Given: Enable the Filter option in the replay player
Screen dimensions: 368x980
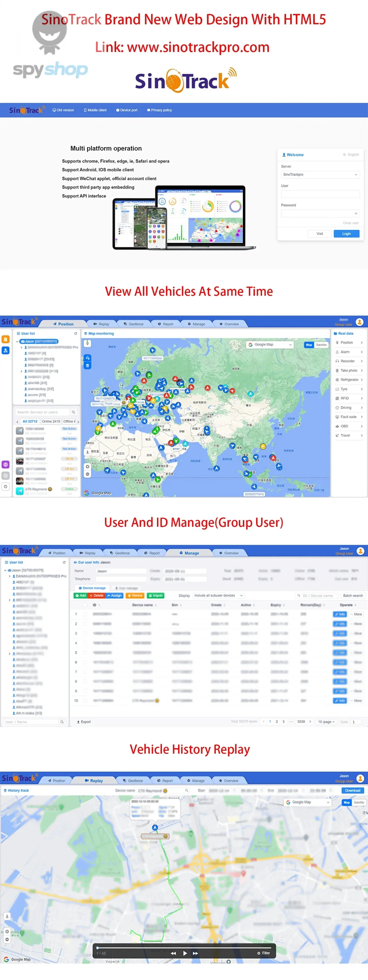Looking at the screenshot, I should (259, 953).
